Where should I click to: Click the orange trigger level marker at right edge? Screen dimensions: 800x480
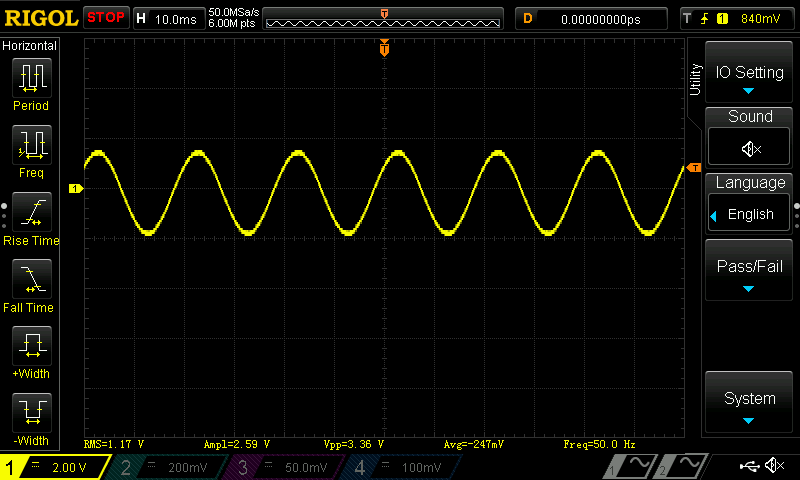(x=694, y=168)
